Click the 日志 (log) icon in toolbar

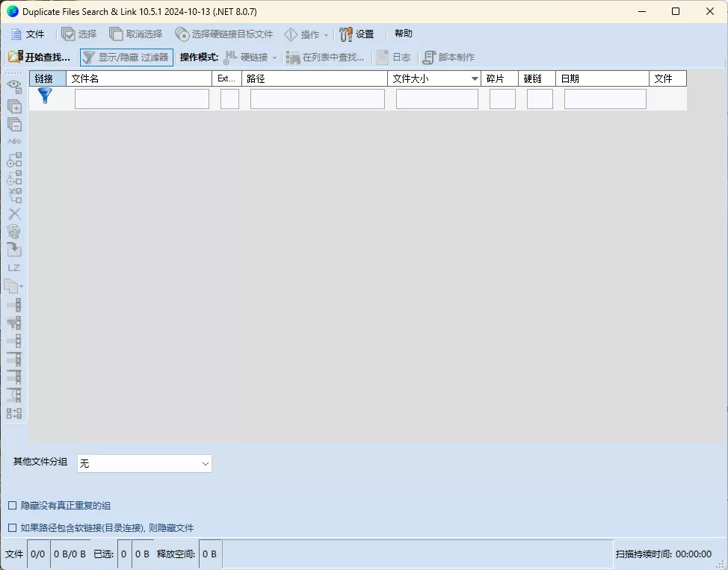click(394, 57)
